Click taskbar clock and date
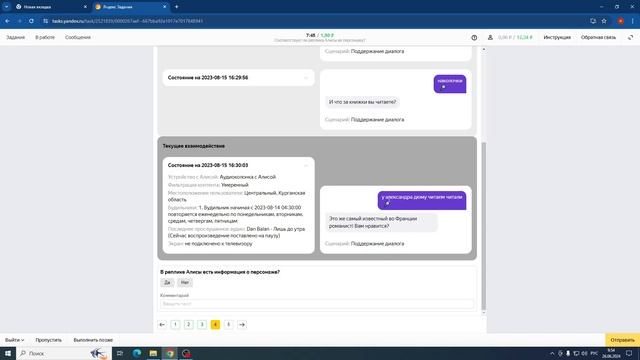Screen dimensions: 640x360 611,353
